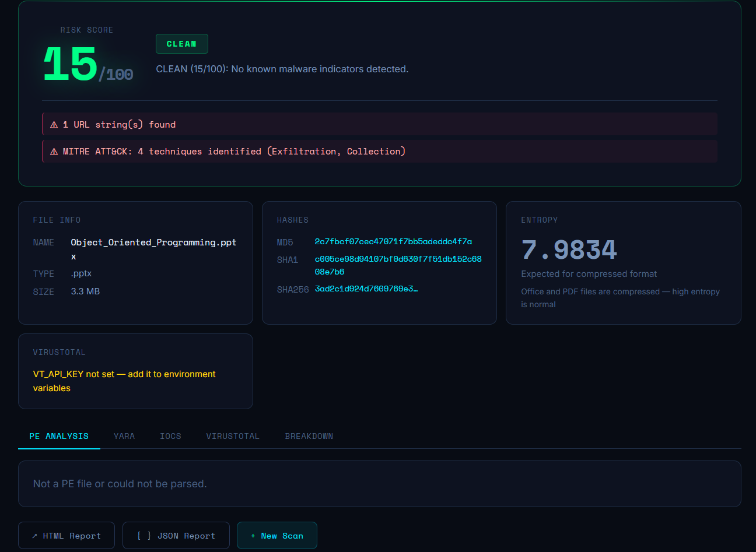Click the ENTROPY card heading
Screen dimensions: 756x552
coord(540,220)
